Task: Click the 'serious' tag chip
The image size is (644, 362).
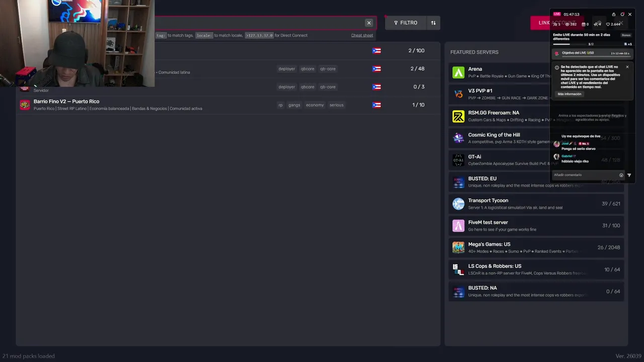Action: click(x=337, y=105)
